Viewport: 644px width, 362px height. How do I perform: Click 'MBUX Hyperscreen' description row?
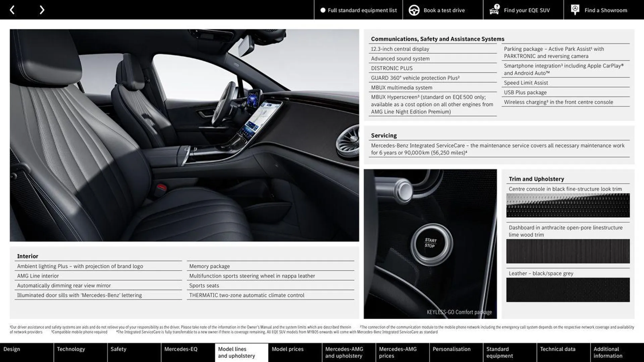coord(433,104)
